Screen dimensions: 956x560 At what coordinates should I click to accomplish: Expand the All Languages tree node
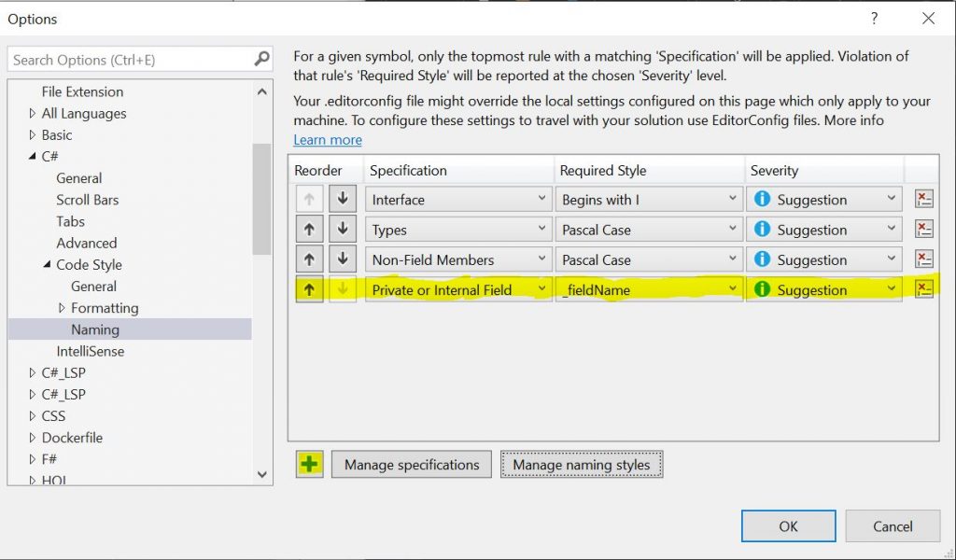tap(33, 114)
